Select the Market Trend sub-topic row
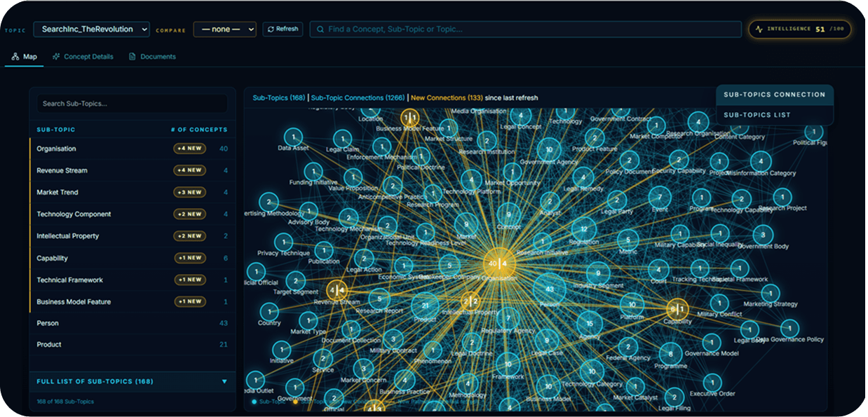Screen dimensions: 868x417 133,192
